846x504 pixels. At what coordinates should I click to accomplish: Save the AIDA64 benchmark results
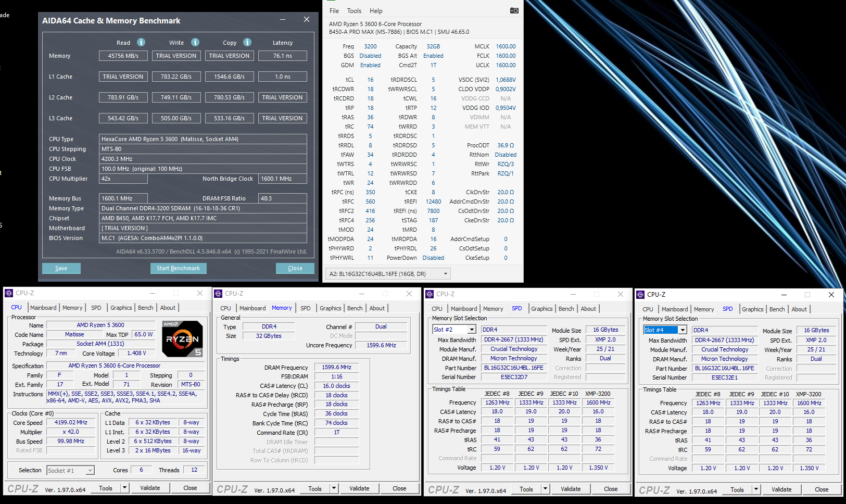61,268
